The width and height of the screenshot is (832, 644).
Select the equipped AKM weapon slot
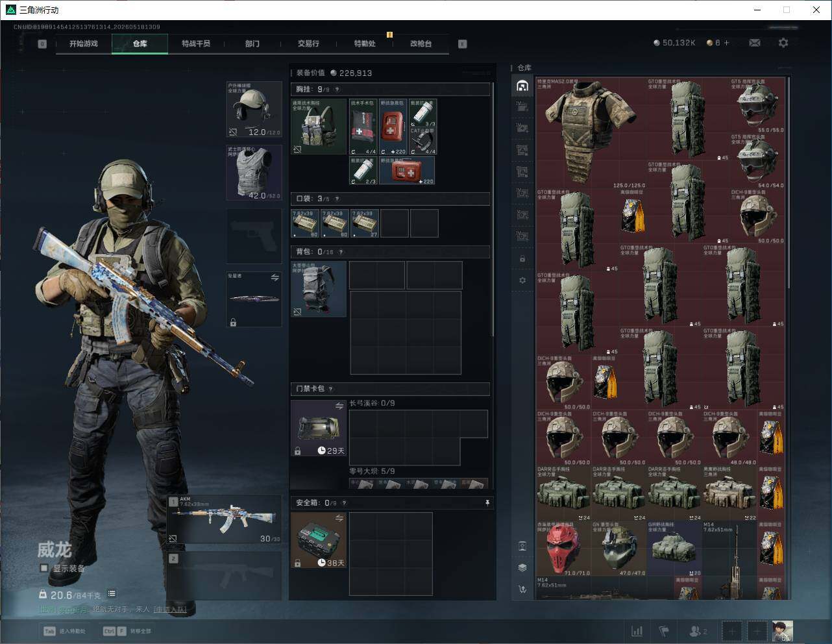[x=225, y=519]
